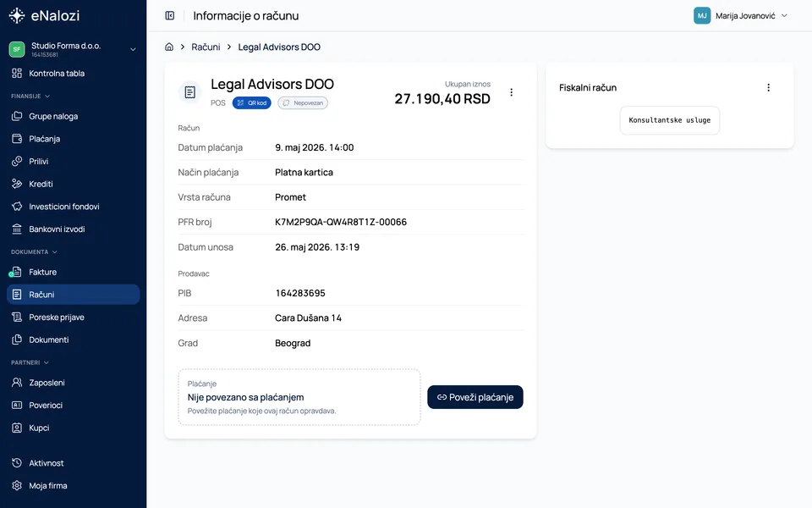Open Krediti hand-coin icon
This screenshot has height=508, width=812.
tap(17, 184)
